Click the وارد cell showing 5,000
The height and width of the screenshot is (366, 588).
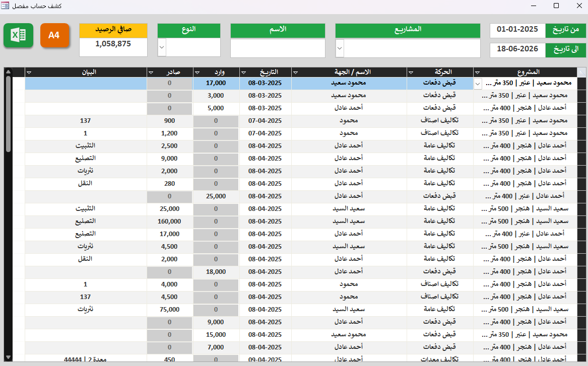(216, 108)
